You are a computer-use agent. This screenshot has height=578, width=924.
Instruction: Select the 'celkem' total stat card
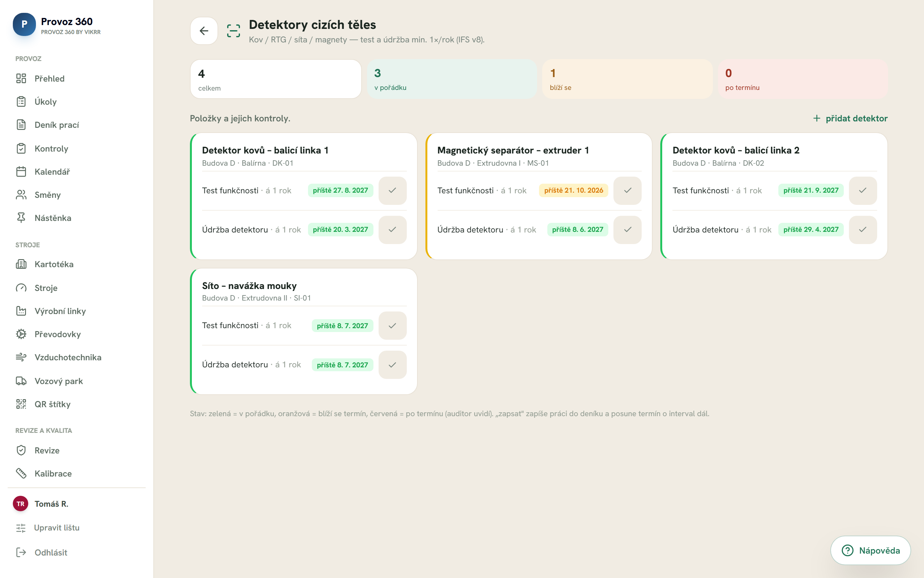(x=276, y=79)
